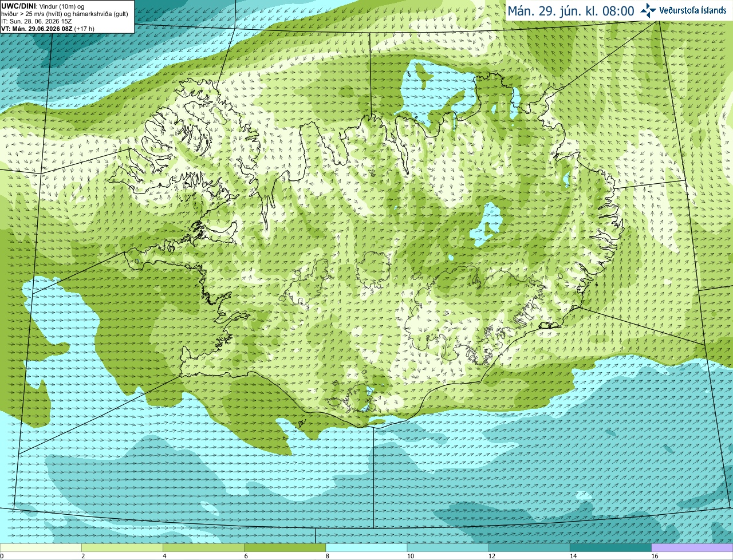Pick the lavender above-16 m/s legend swatch
This screenshot has height=560, width=733.
pyautogui.click(x=692, y=548)
